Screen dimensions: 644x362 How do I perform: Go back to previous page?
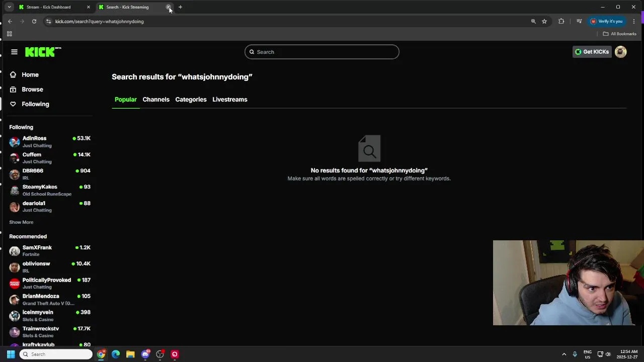coord(10,21)
